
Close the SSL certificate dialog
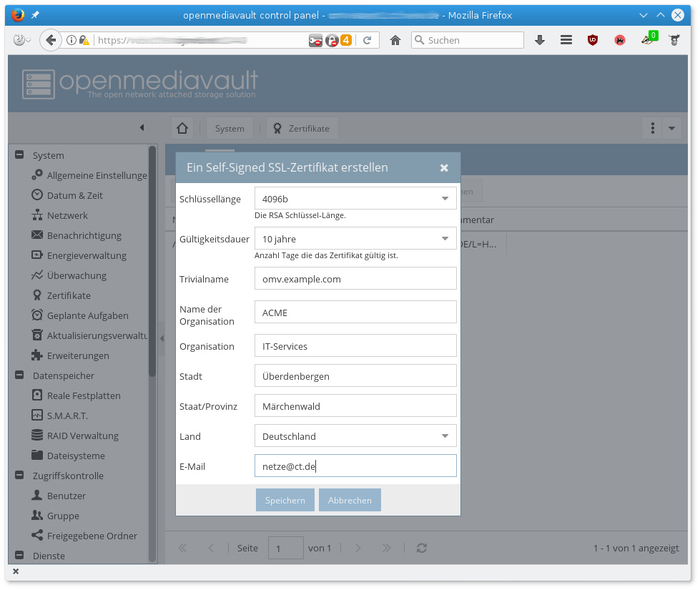(x=444, y=167)
